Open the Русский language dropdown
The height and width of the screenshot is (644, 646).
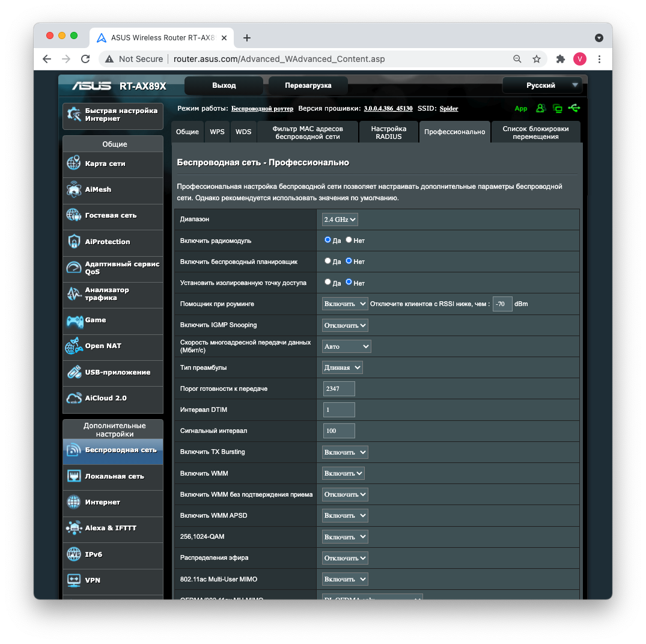542,85
